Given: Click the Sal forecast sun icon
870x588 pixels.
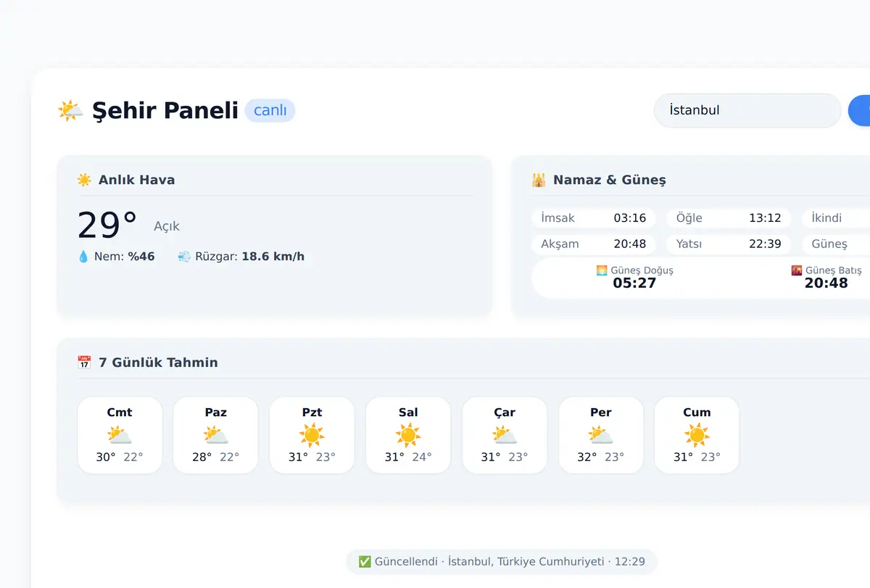Looking at the screenshot, I should point(408,435).
